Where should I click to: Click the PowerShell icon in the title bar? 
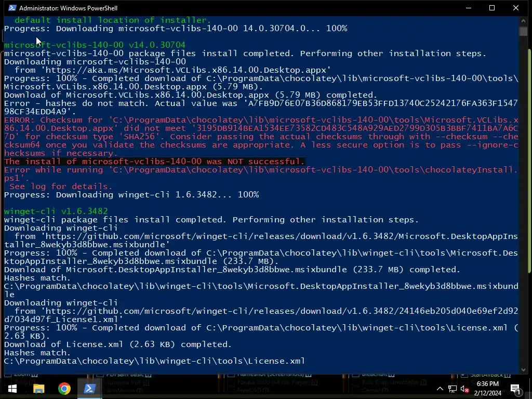click(x=12, y=8)
